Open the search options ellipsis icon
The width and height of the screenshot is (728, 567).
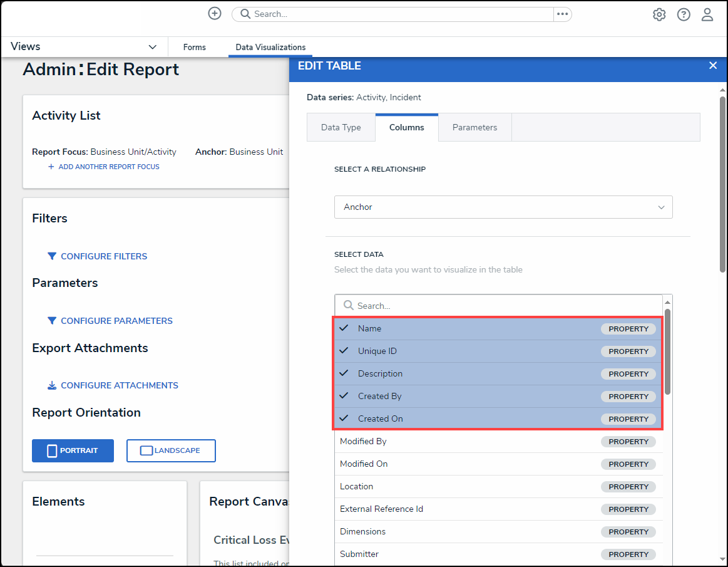pos(562,14)
